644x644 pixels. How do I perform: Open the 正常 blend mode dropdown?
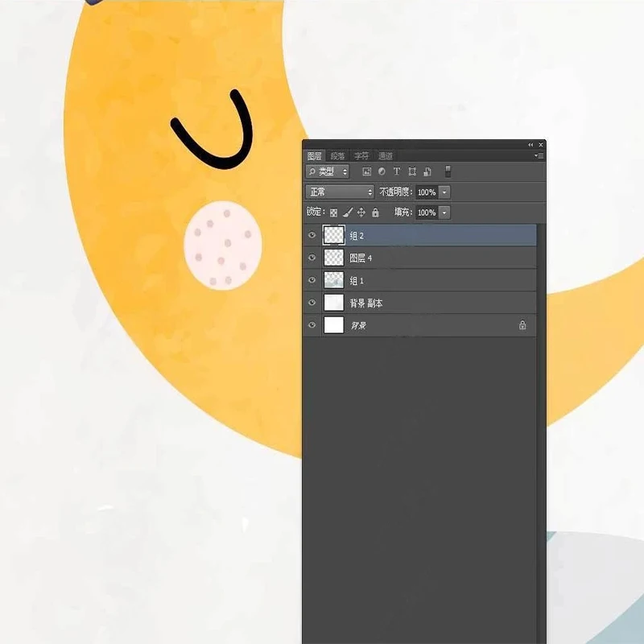[x=340, y=192]
